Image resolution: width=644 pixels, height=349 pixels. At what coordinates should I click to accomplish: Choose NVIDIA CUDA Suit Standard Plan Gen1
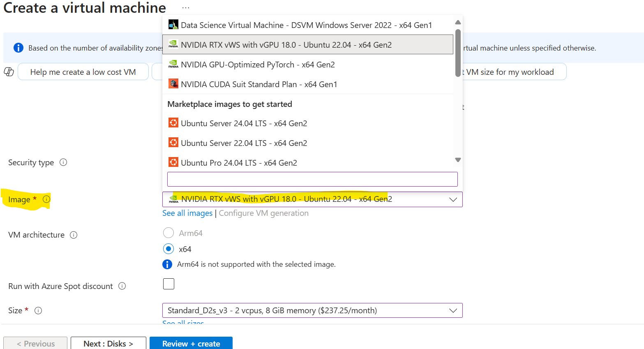click(308, 84)
